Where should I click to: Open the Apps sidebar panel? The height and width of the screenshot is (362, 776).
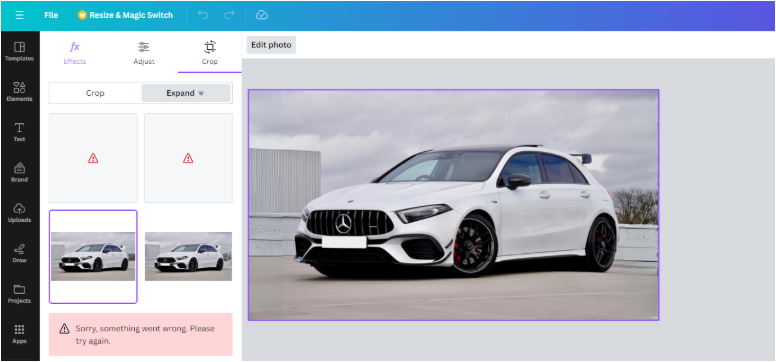(19, 334)
